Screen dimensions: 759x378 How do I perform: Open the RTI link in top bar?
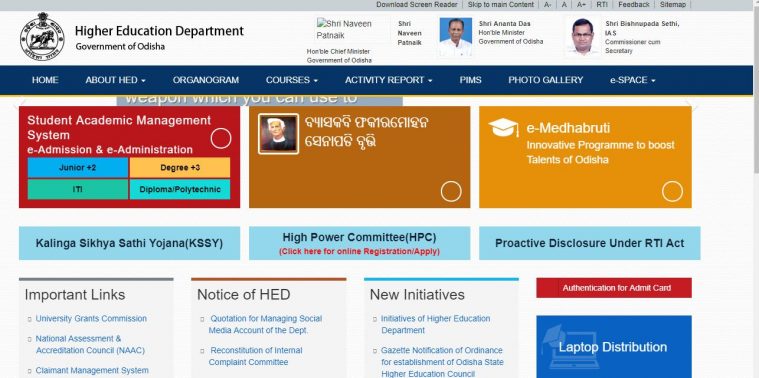coord(602,5)
